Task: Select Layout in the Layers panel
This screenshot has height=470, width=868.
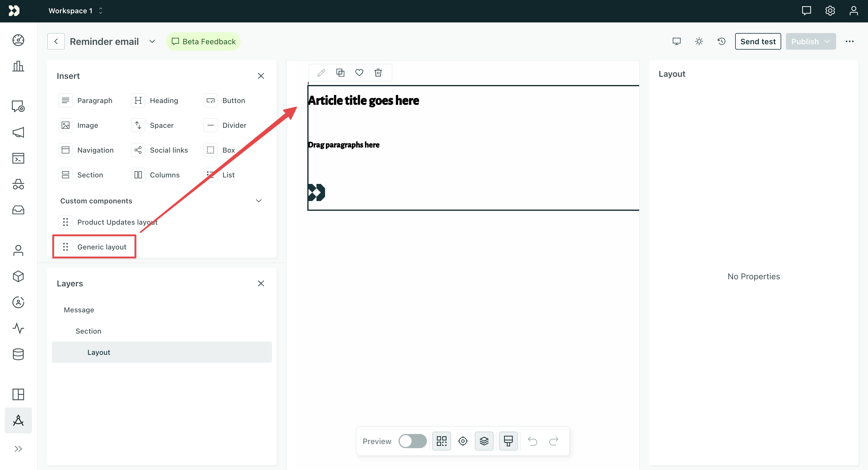Action: [98, 352]
